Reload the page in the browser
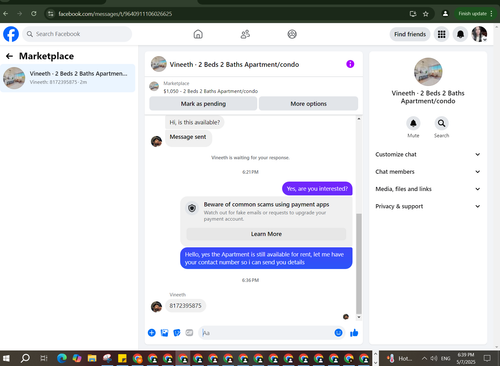This screenshot has height=366, width=500. [x=34, y=14]
